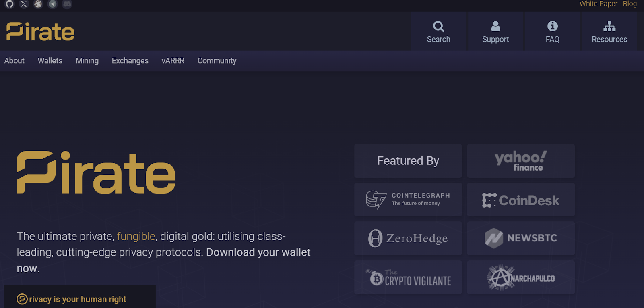
Task: Click the large Pirate hero logo
Action: pyautogui.click(x=96, y=172)
